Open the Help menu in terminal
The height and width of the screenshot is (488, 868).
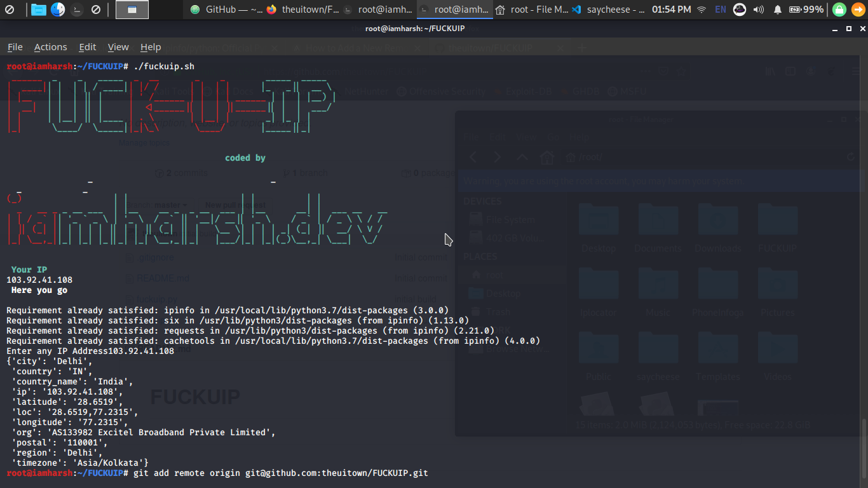click(151, 47)
